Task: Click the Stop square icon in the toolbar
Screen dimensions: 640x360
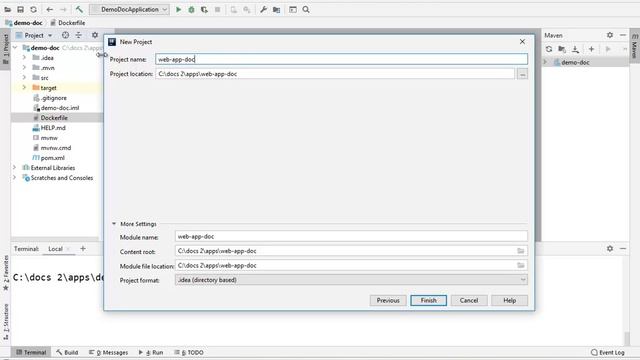Action: click(x=218, y=9)
